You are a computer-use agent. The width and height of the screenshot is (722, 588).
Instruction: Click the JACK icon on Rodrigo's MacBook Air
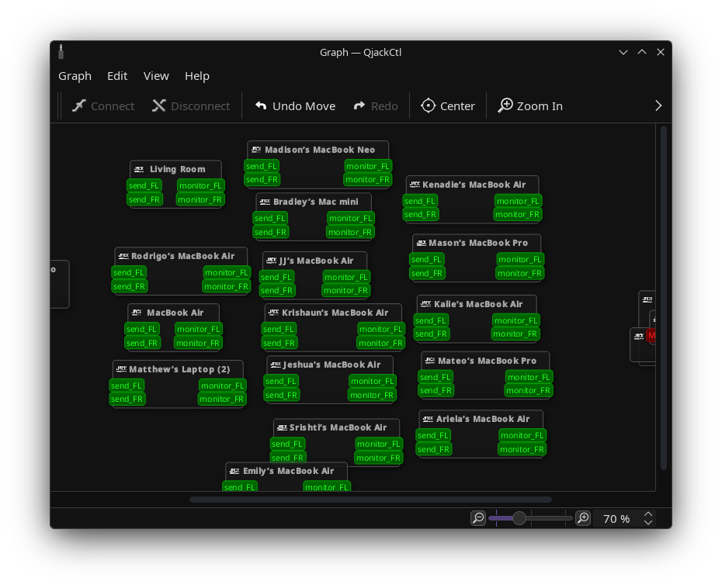(123, 256)
